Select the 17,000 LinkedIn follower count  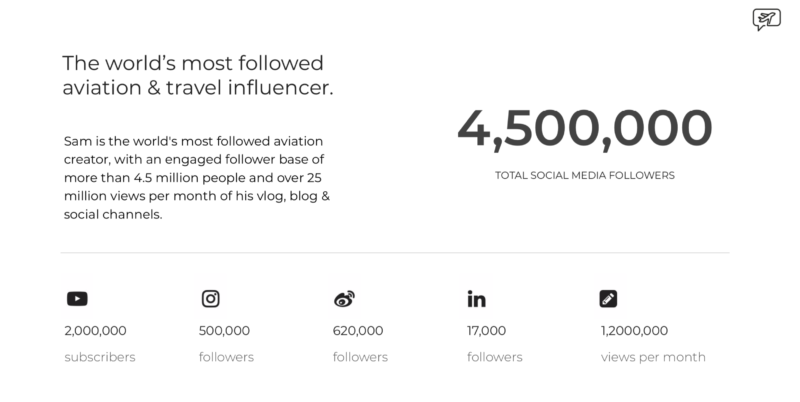click(x=487, y=331)
